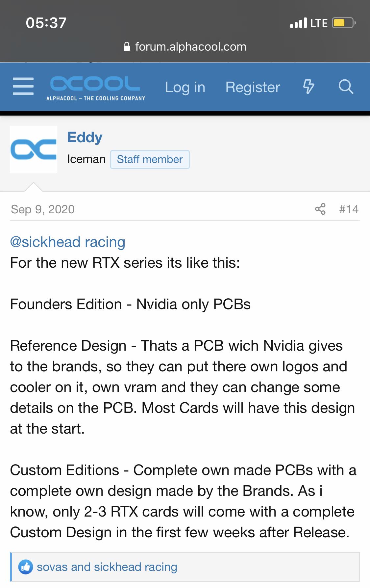The image size is (370, 588).
Task: Open Eddy's avatar image
Action: (34, 149)
